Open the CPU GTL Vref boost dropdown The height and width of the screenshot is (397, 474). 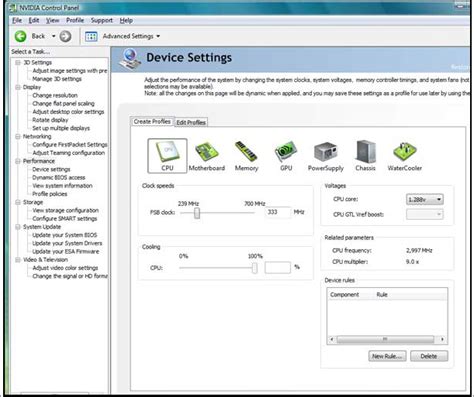(425, 214)
